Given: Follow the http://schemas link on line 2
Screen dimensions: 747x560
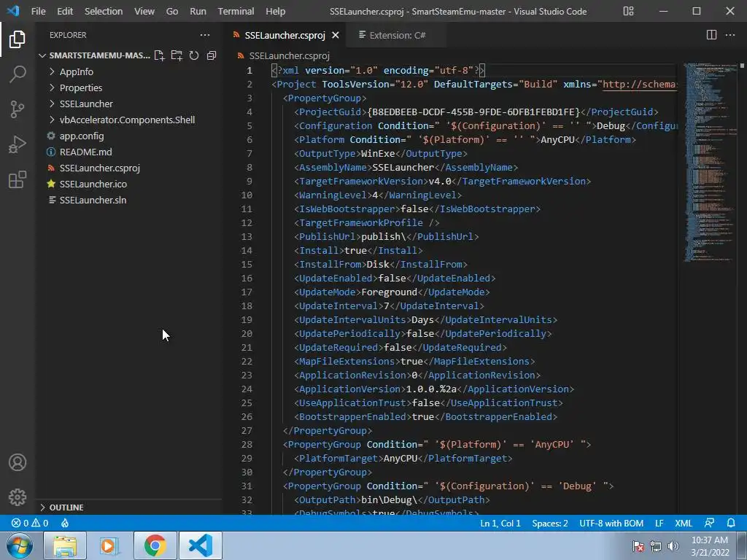Looking at the screenshot, I should click(639, 85).
